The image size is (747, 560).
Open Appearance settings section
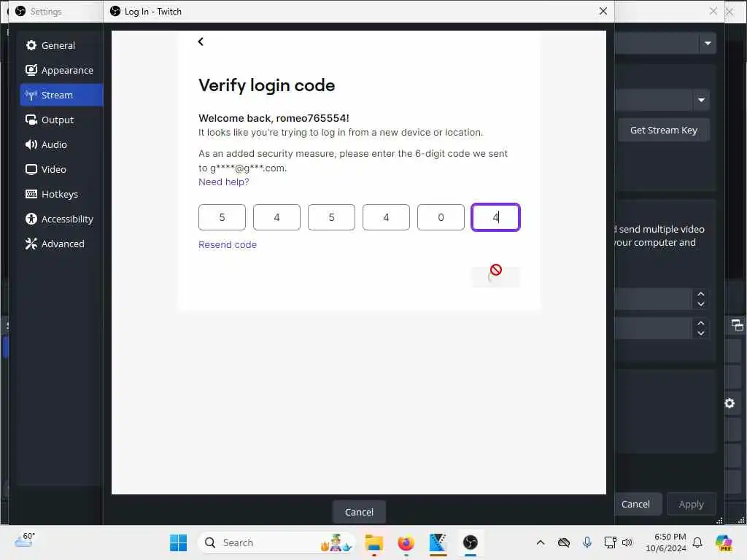[61, 70]
